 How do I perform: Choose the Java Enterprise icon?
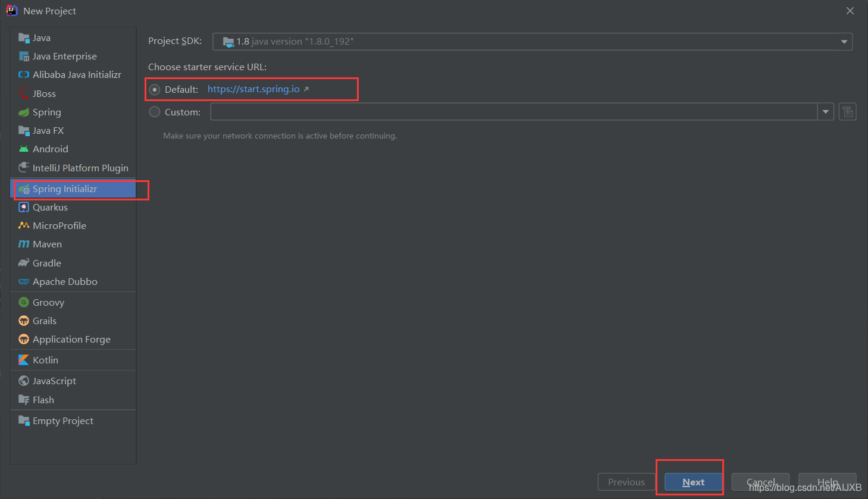24,57
